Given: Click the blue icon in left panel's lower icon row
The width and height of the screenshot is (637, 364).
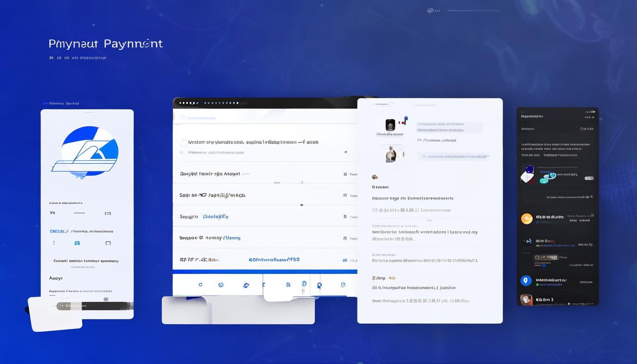Looking at the screenshot, I should pyautogui.click(x=77, y=243).
